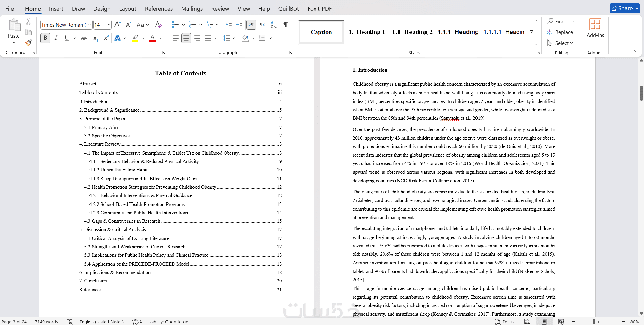Toggle Underline formatting
644x325 pixels.
click(67, 38)
